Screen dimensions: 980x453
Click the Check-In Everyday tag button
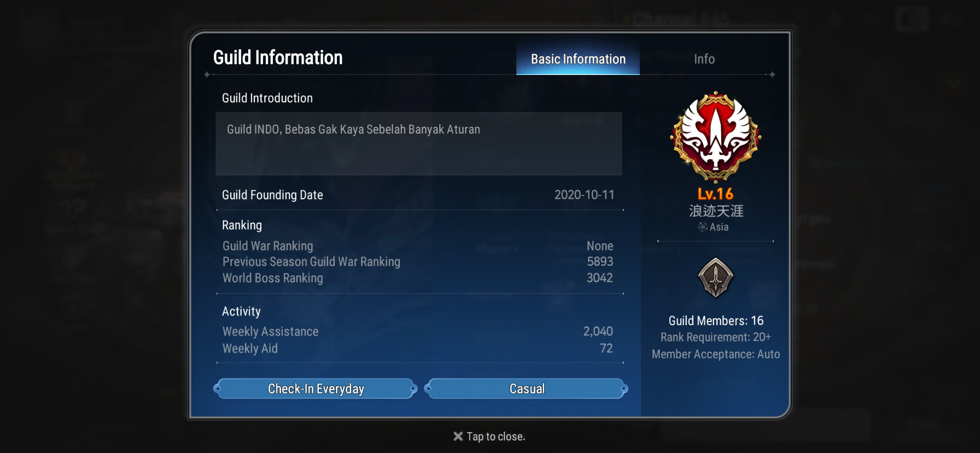(316, 388)
